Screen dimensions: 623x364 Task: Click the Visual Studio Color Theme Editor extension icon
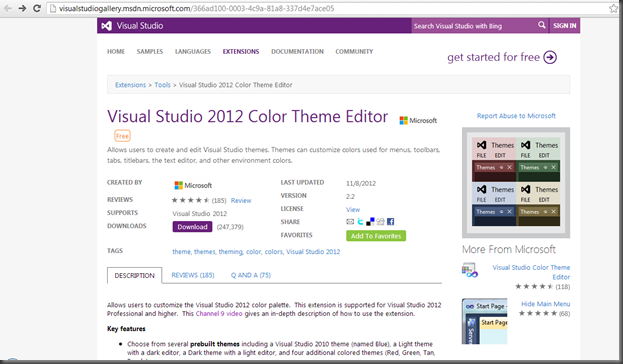click(x=470, y=270)
